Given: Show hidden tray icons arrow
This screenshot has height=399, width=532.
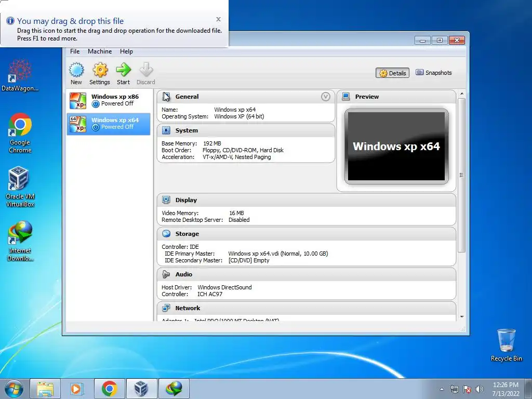Looking at the screenshot, I should 442,389.
